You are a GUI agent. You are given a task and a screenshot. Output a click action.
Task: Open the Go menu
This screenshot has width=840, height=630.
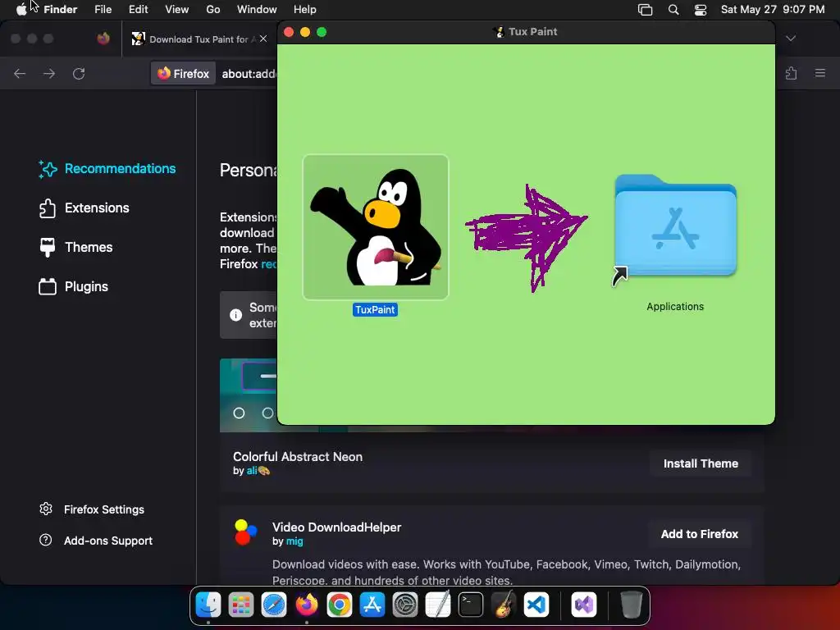[x=213, y=10]
